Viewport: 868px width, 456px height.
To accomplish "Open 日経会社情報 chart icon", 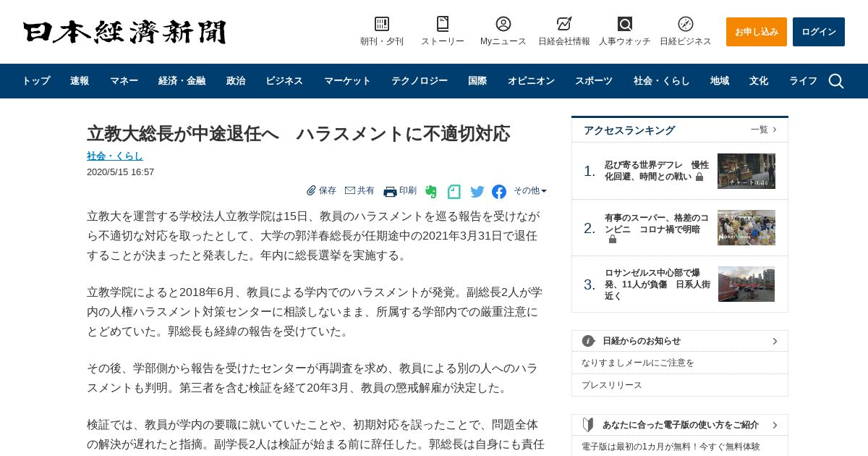I will [x=564, y=24].
